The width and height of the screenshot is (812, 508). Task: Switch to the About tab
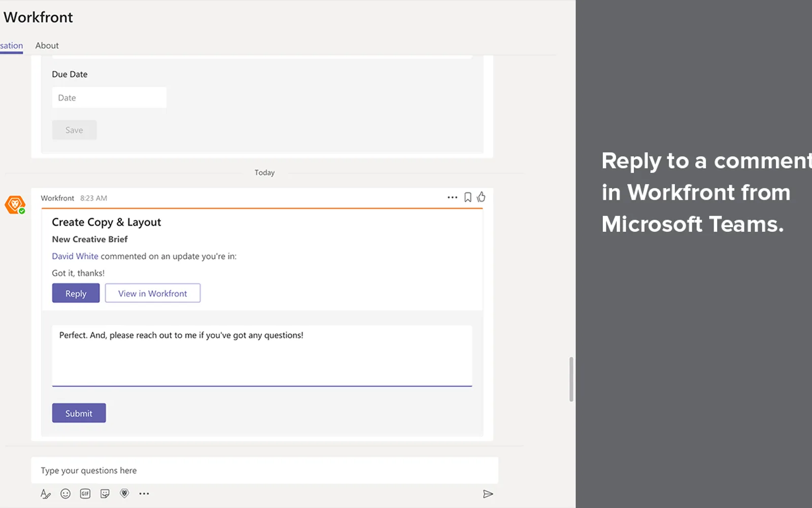(47, 46)
